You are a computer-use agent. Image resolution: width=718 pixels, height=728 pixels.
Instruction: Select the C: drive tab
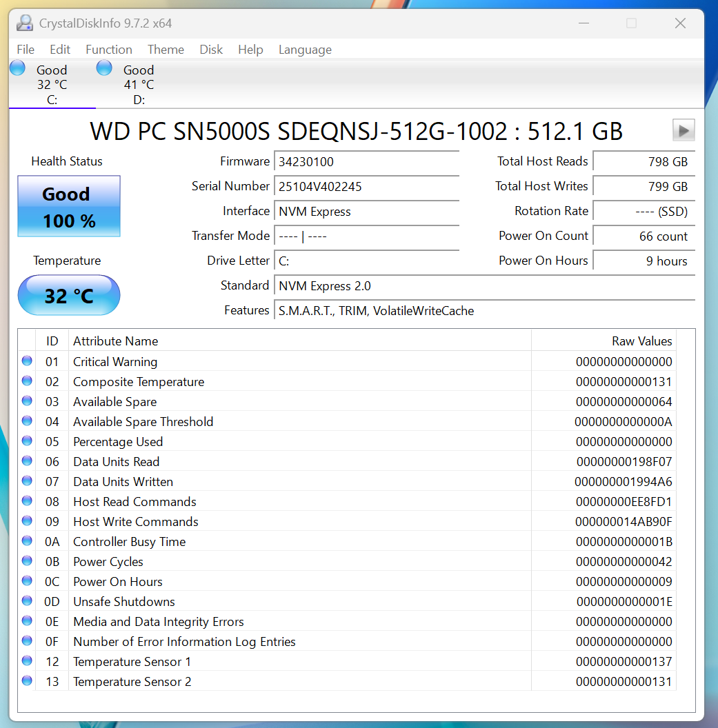pos(51,84)
